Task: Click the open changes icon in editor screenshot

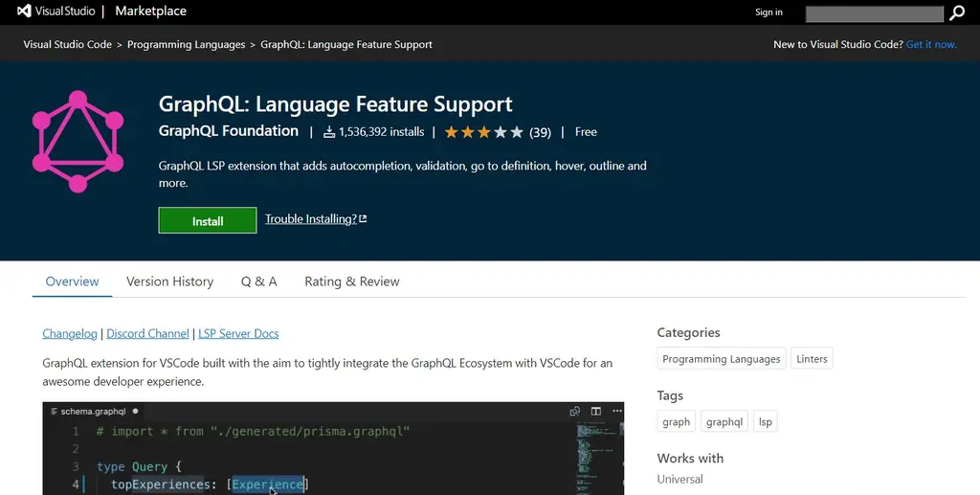Action: tap(574, 411)
